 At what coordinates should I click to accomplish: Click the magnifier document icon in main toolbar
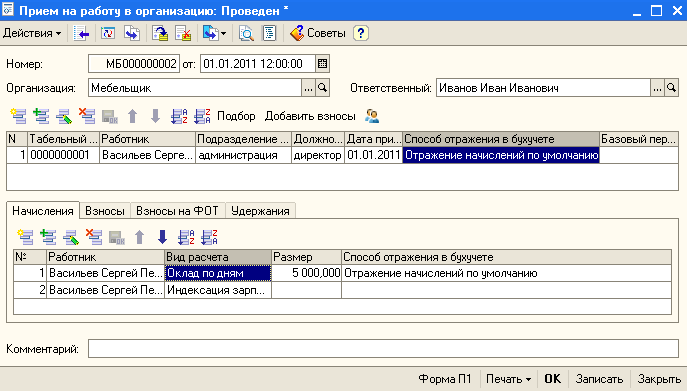point(246,33)
